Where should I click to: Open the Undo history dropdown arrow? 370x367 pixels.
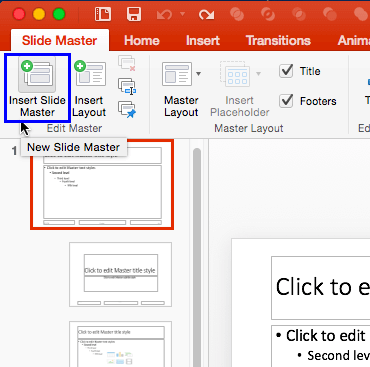tap(182, 14)
